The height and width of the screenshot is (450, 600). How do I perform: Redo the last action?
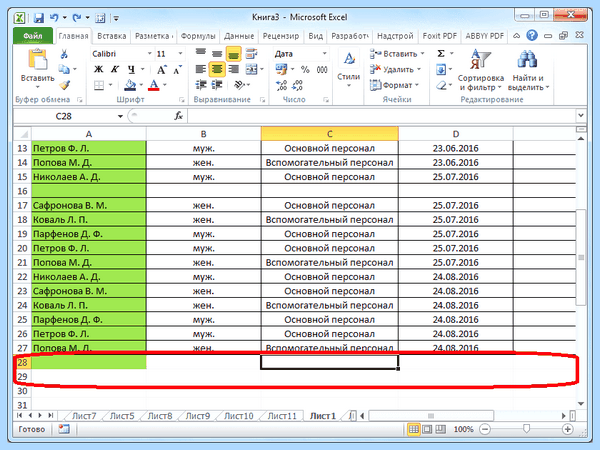(x=77, y=18)
